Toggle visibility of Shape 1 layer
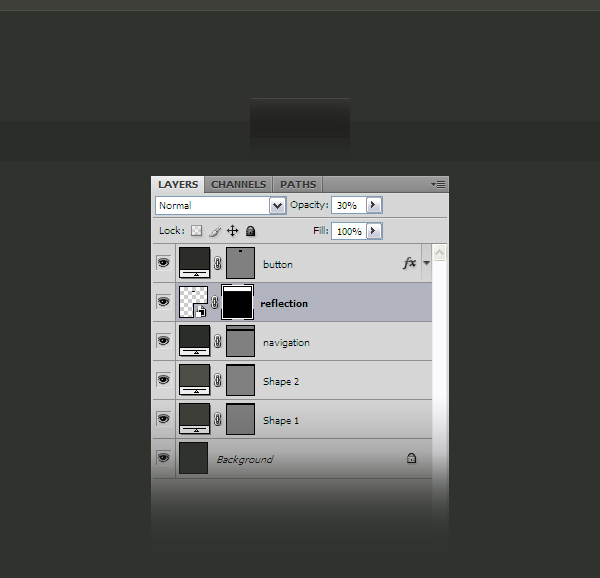The height and width of the screenshot is (578, 600). pos(163,419)
